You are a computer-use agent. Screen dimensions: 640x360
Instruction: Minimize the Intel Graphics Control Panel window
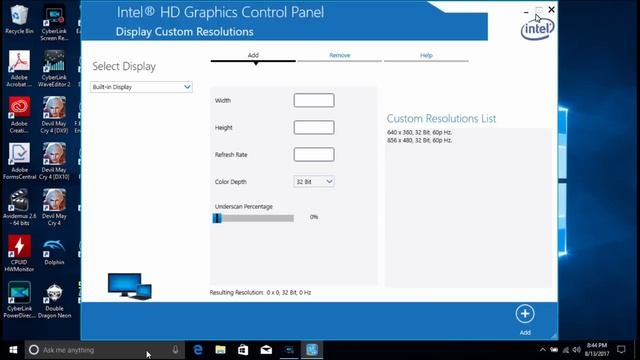(x=526, y=12)
